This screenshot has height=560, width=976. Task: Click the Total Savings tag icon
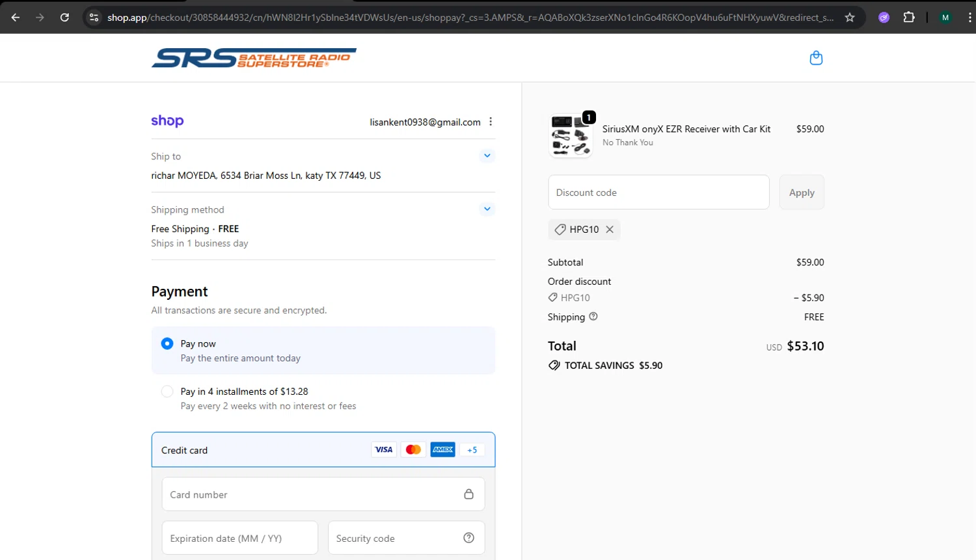click(554, 366)
